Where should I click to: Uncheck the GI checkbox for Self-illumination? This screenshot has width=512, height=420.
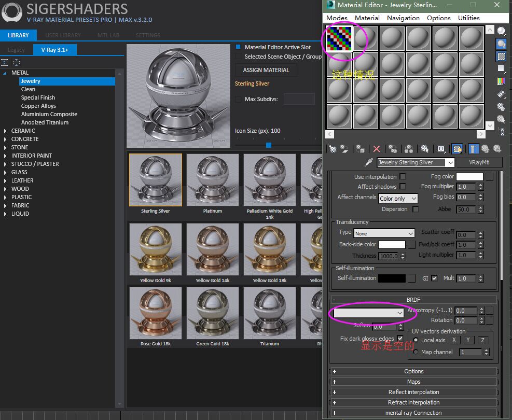point(434,278)
